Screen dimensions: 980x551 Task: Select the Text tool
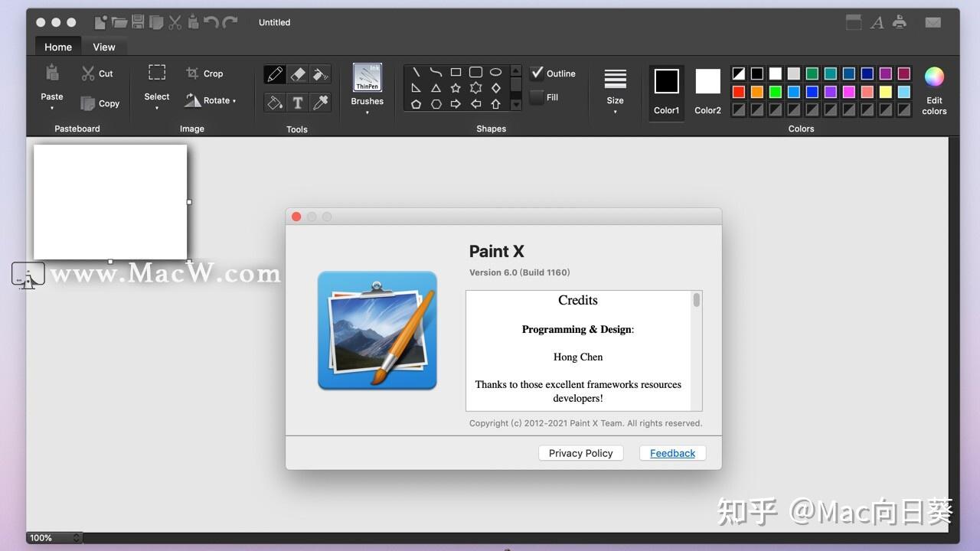tap(298, 102)
